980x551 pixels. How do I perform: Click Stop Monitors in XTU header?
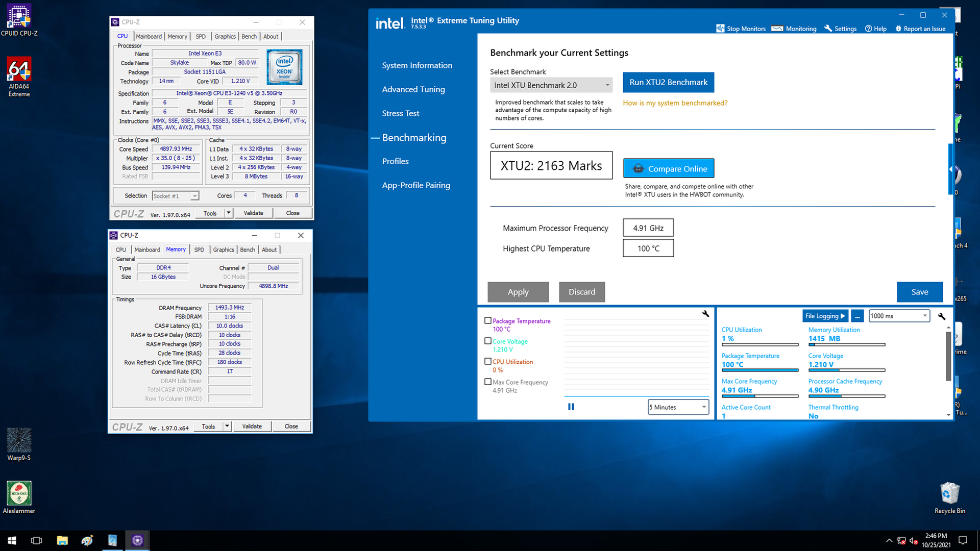tap(741, 29)
